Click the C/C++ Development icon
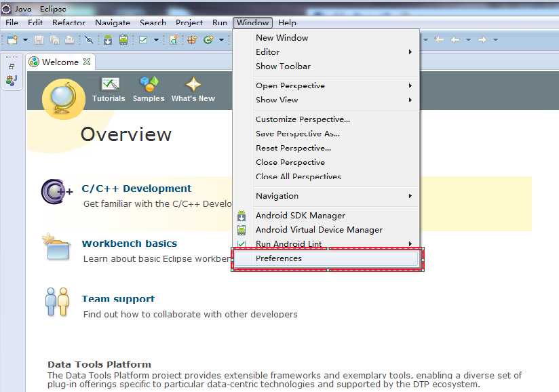Screen dimensions: 559x392 [x=57, y=192]
